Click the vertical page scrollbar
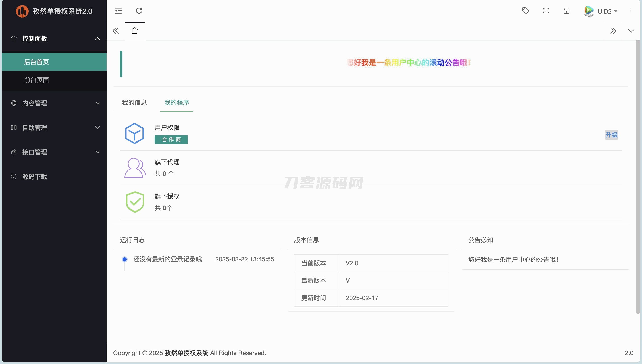The image size is (642, 364). tap(638, 175)
